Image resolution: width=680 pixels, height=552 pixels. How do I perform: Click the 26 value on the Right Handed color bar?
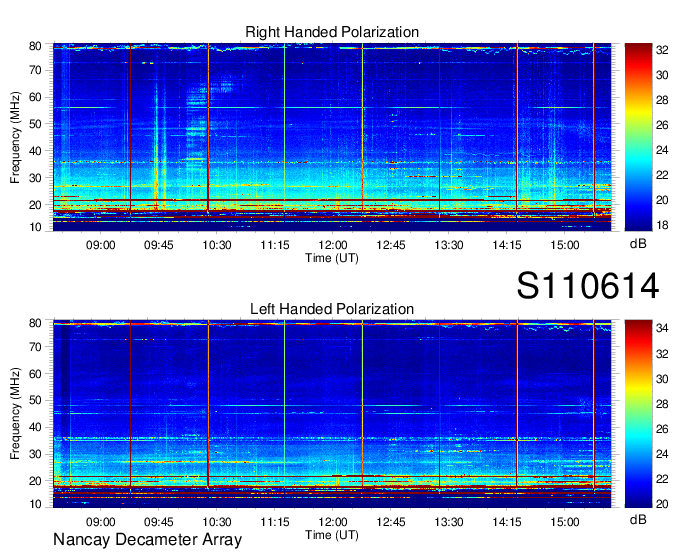(x=662, y=125)
